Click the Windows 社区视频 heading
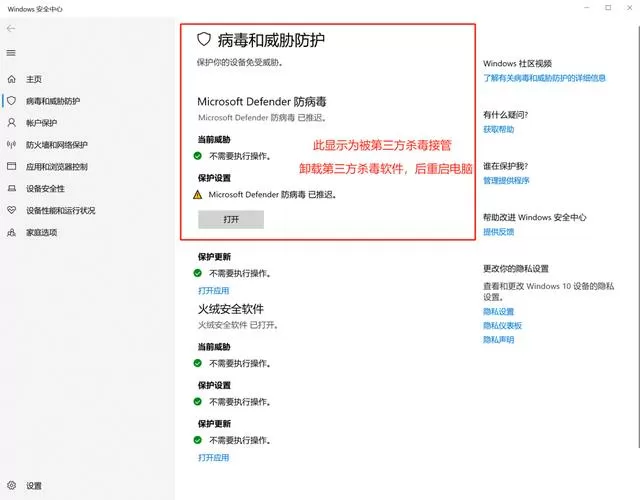Screen dimensions: 640x500 pyautogui.click(x=517, y=63)
